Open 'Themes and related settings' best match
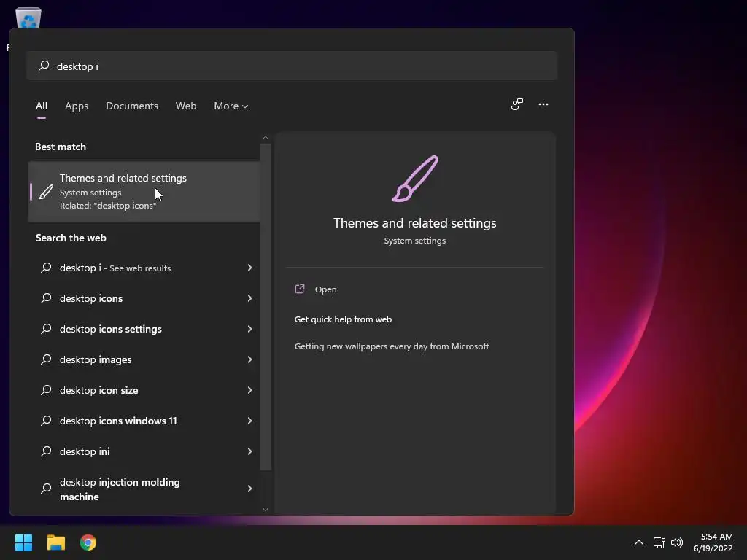 pos(144,192)
